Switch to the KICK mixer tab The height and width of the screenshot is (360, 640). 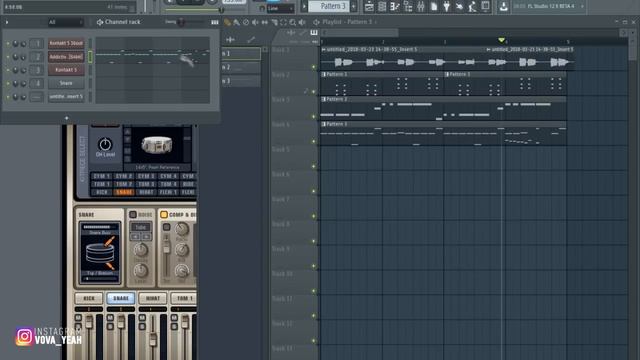click(x=89, y=298)
